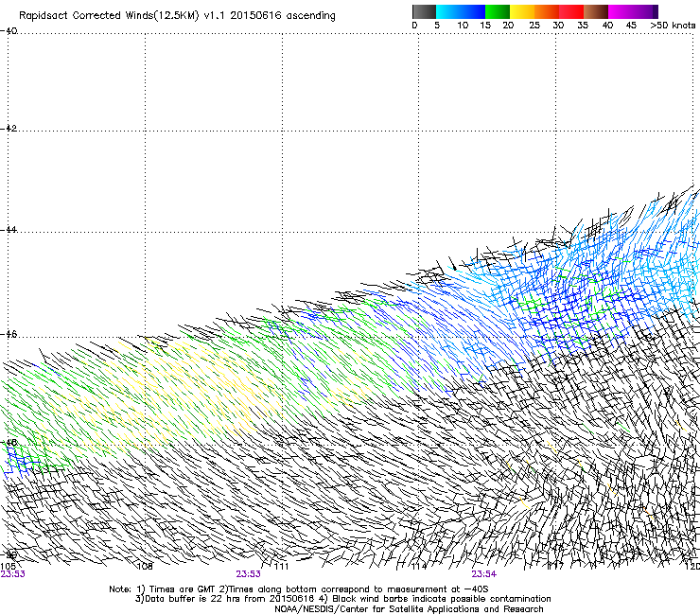This screenshot has width=700, height=615.
Task: Click the longitude label '108'
Action: click(145, 567)
